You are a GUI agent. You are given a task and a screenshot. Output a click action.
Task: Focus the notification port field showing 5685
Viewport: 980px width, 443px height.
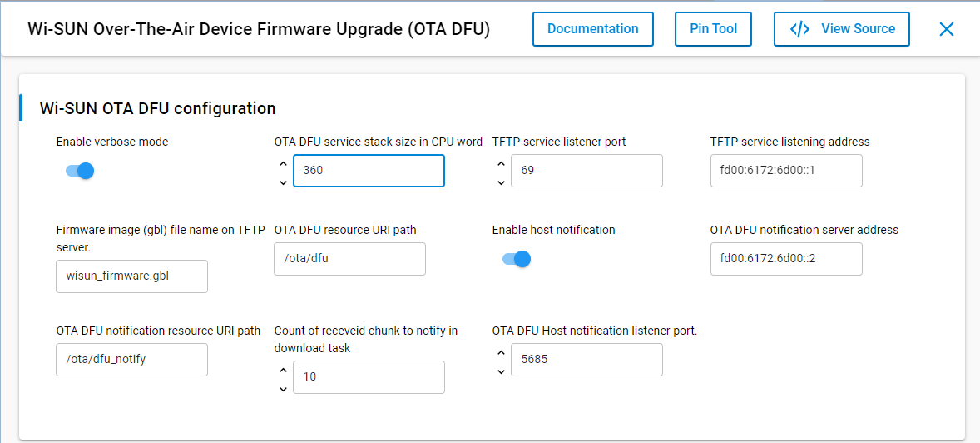[x=587, y=359]
